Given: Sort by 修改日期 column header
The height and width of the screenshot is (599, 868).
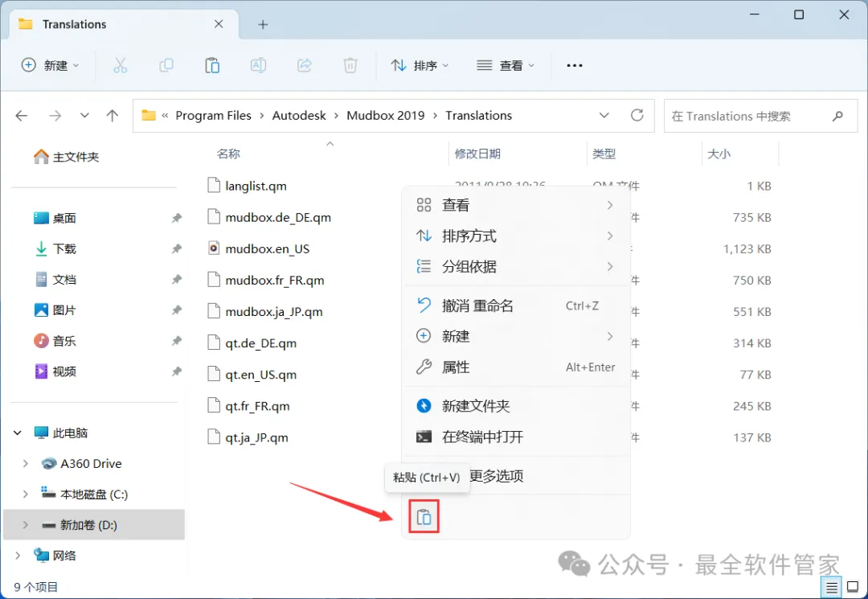Looking at the screenshot, I should point(477,154).
